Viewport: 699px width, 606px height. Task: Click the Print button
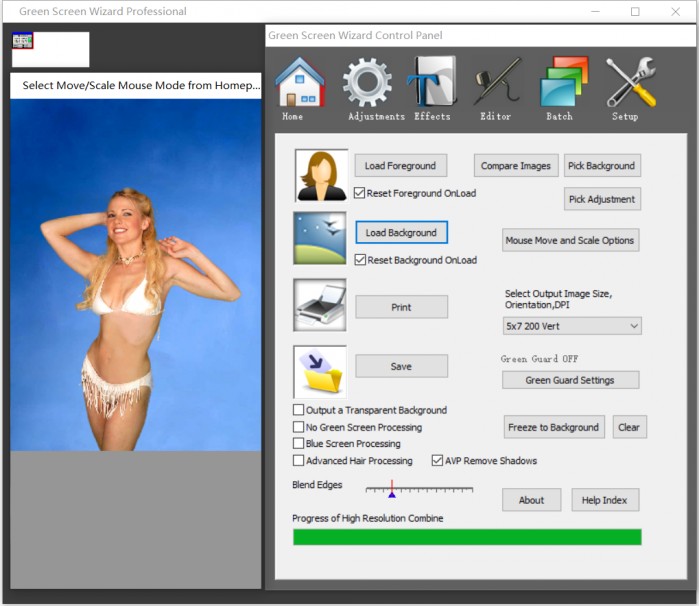click(401, 307)
